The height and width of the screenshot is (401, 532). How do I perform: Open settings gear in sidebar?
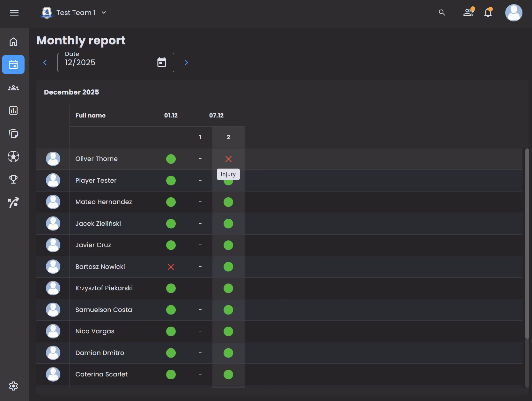coord(13,386)
